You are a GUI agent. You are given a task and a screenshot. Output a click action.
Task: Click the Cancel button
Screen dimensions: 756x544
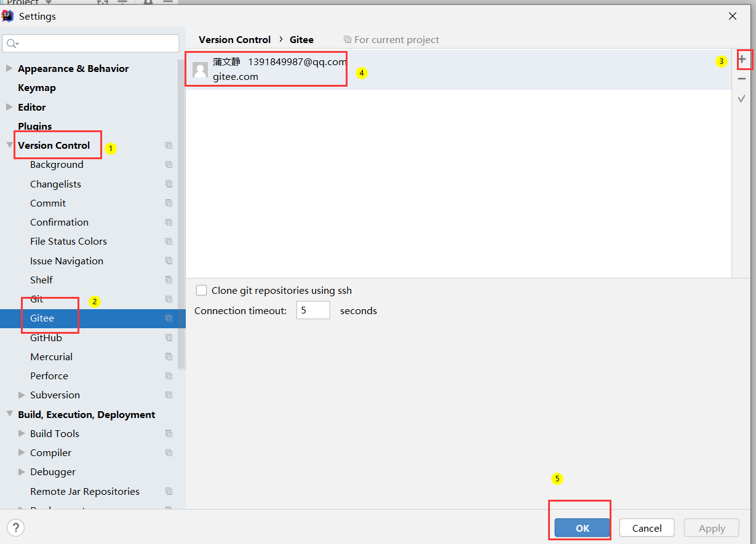pos(647,528)
